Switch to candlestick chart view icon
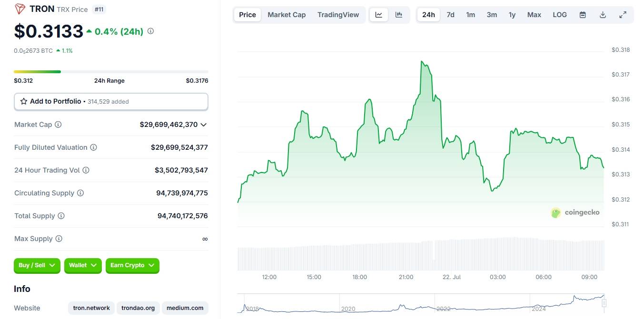 pyautogui.click(x=399, y=15)
